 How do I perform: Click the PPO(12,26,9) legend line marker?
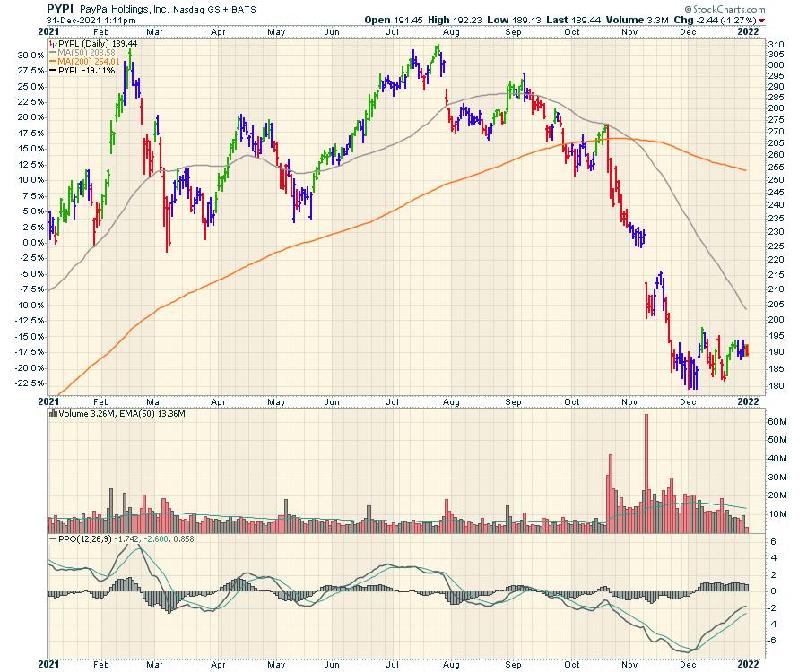pos(52,539)
